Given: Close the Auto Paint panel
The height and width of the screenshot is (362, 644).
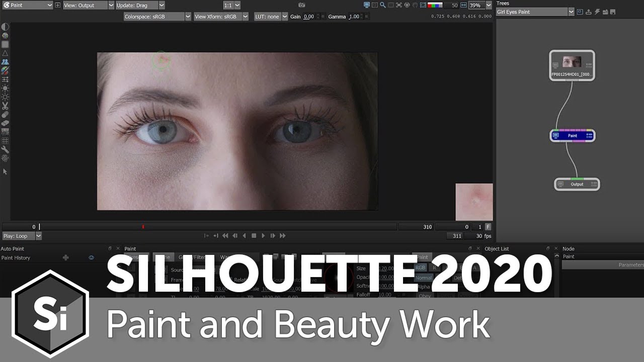Looking at the screenshot, I should 118,248.
